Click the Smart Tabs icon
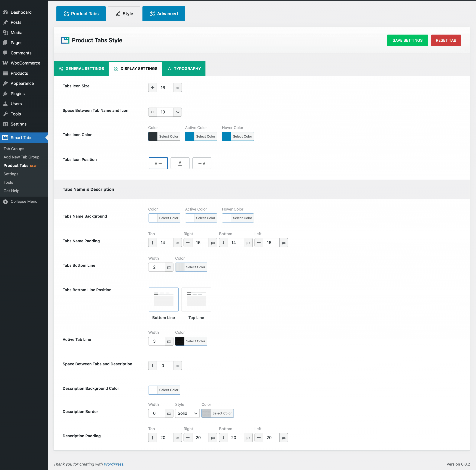 click(5, 138)
